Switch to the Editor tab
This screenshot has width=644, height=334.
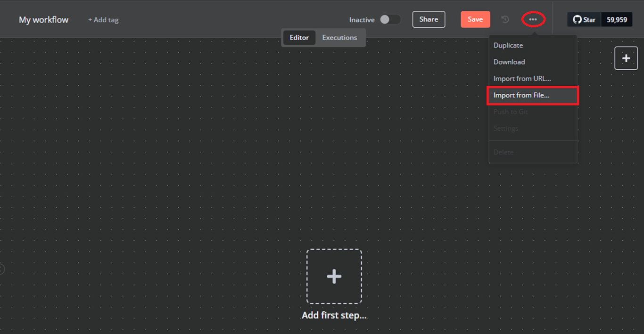click(299, 37)
